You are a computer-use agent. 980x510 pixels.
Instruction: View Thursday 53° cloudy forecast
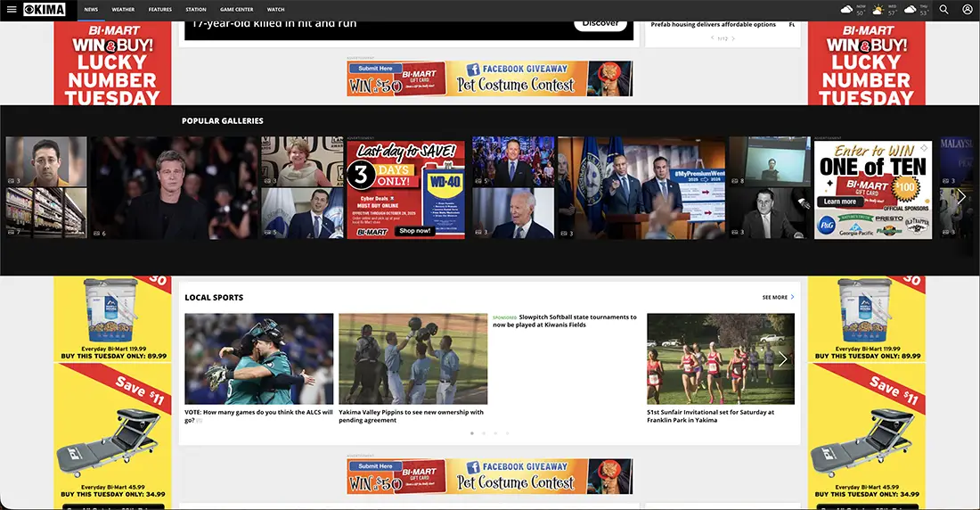910,9
